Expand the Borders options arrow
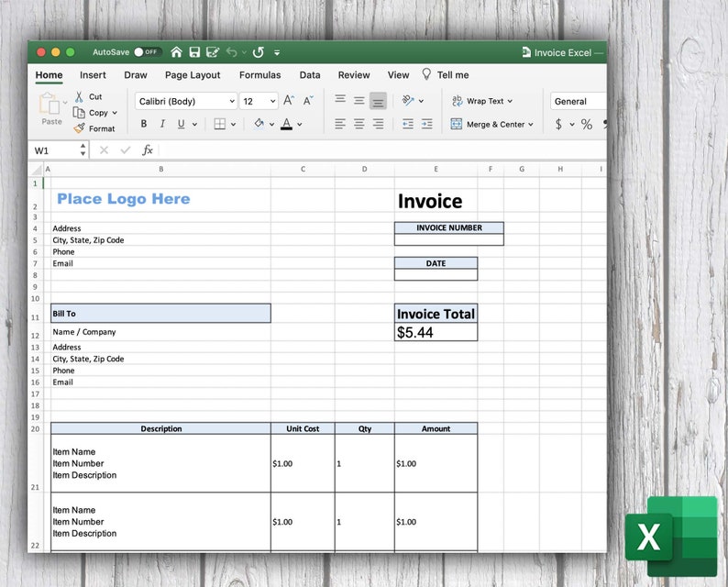728x587 pixels. (233, 124)
